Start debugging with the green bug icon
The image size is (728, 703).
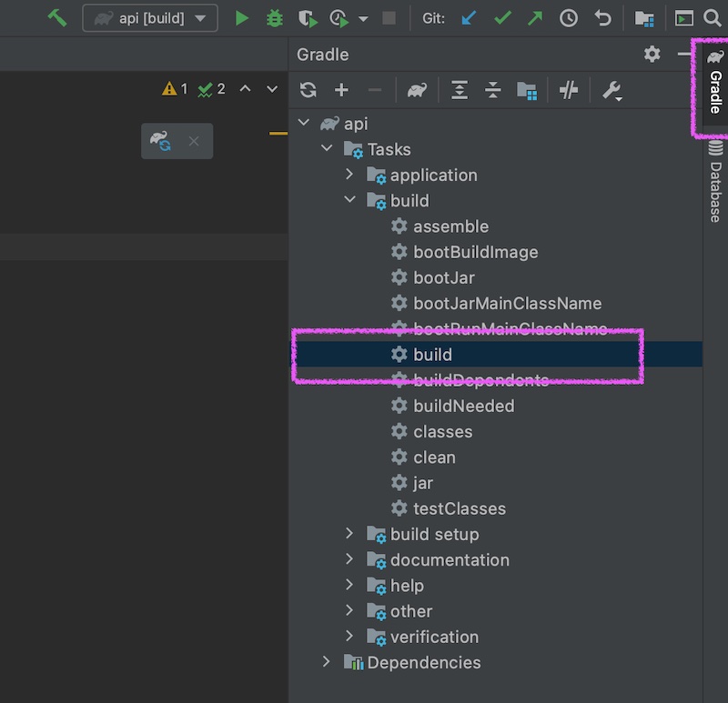(x=275, y=18)
